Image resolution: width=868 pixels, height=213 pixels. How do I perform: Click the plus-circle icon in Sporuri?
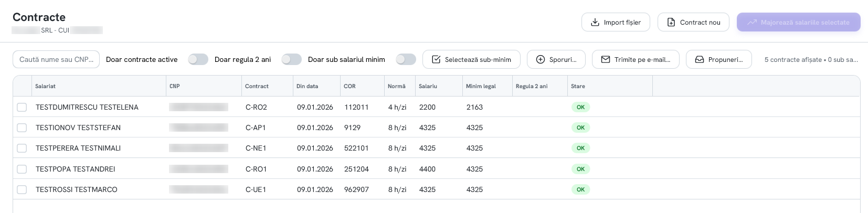[541, 59]
